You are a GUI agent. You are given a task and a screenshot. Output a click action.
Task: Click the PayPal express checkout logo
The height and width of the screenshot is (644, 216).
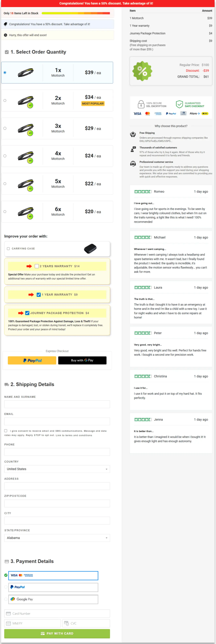coord(32,360)
